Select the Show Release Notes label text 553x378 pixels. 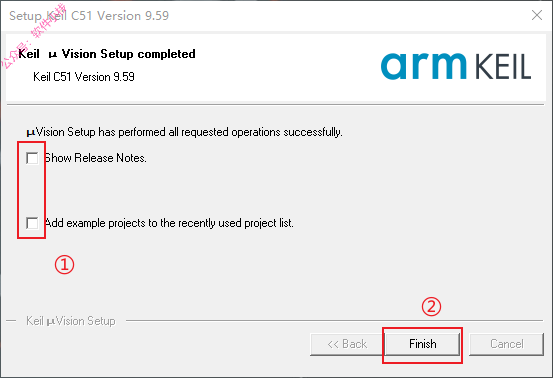point(95,158)
